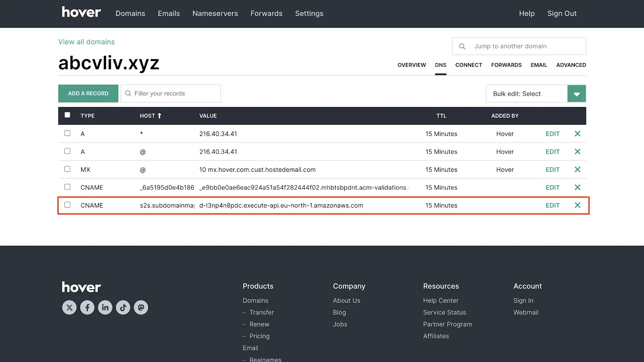
Task: Check the box for the s2s.subdomainma CNAME record
Action: 67,205
